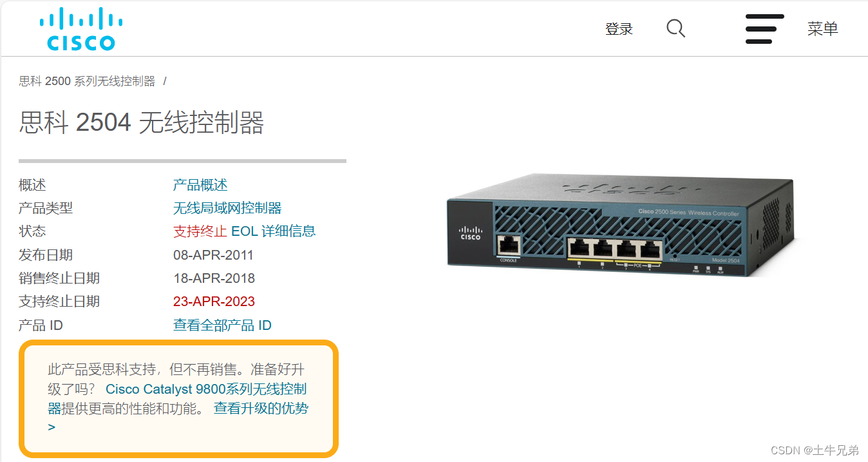
Task: Click the 思科 2504 无线控制器 page heading
Action: pos(142,122)
